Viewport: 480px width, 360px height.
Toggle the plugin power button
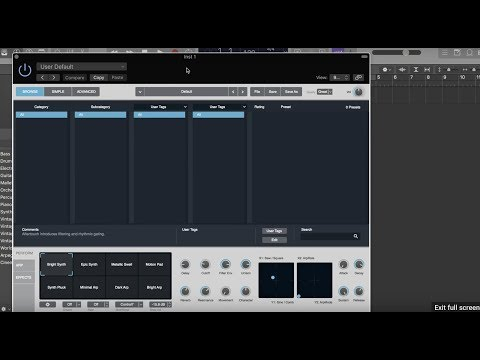click(25, 70)
